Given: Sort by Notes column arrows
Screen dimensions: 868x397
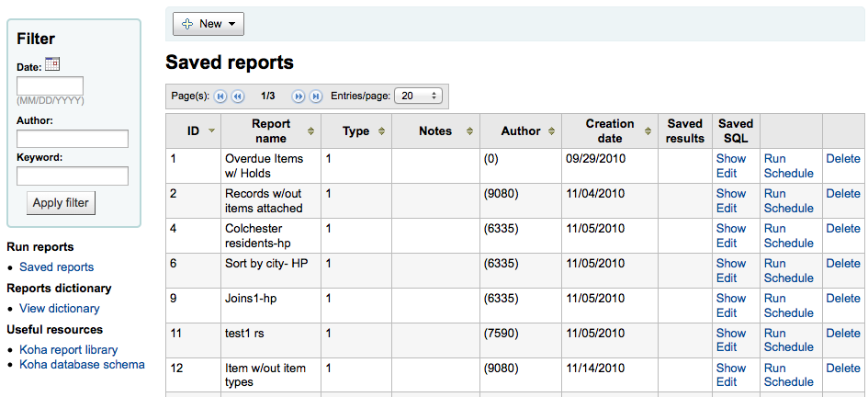Looking at the screenshot, I should coord(470,131).
